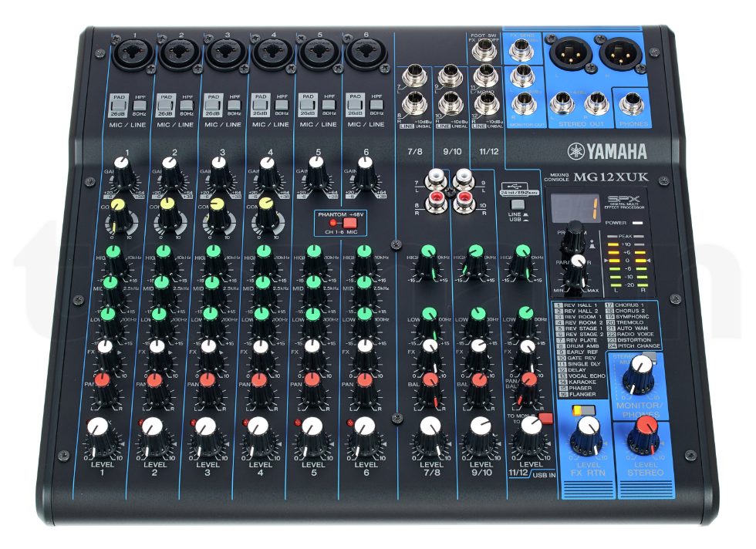Select the right XLR stereo output connector
The height and width of the screenshot is (549, 756).
tap(621, 54)
